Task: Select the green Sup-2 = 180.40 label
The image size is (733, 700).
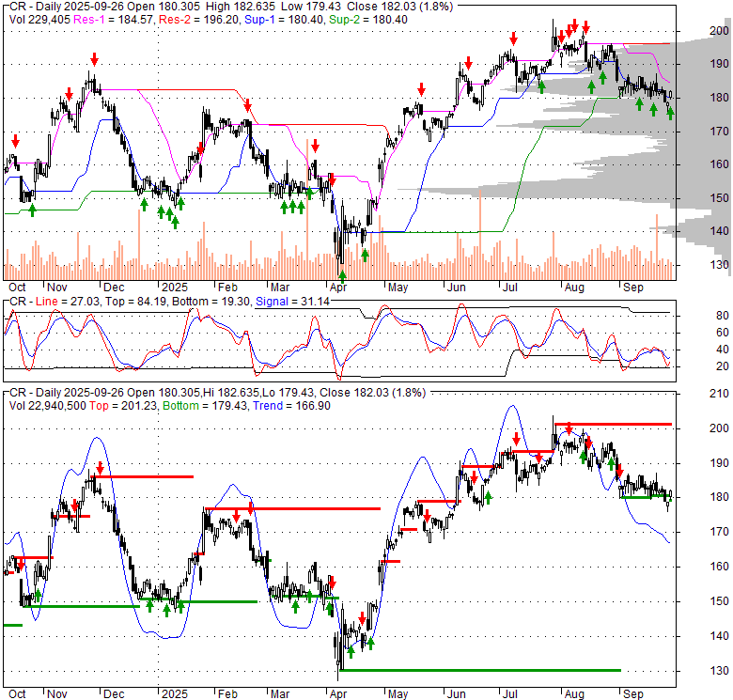Action: (368, 20)
